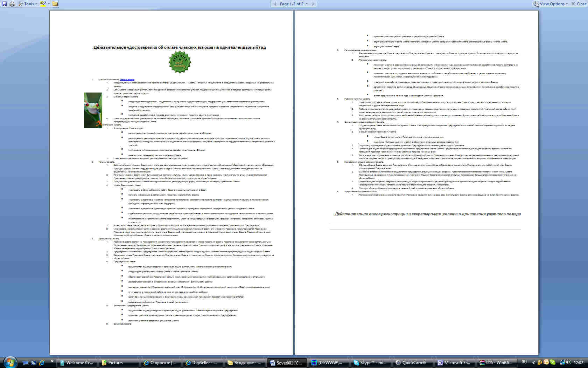
Task: Click the 12:02 system clock
Action: click(579, 363)
